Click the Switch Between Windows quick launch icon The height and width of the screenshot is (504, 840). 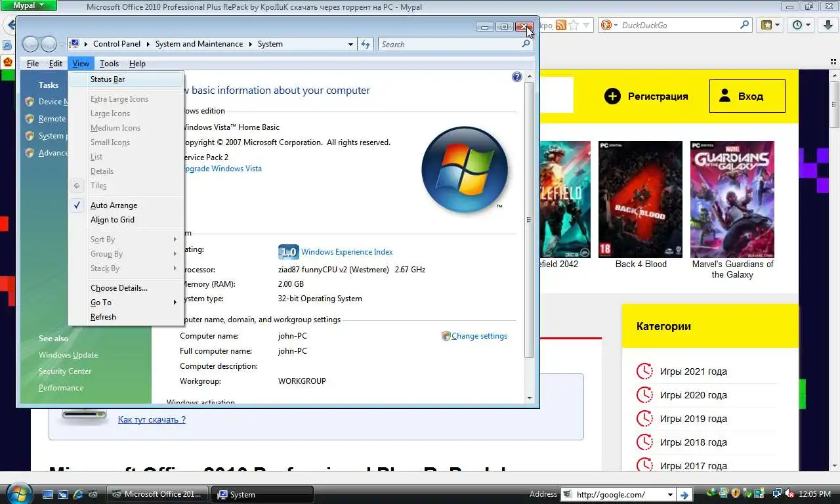[x=63, y=494]
